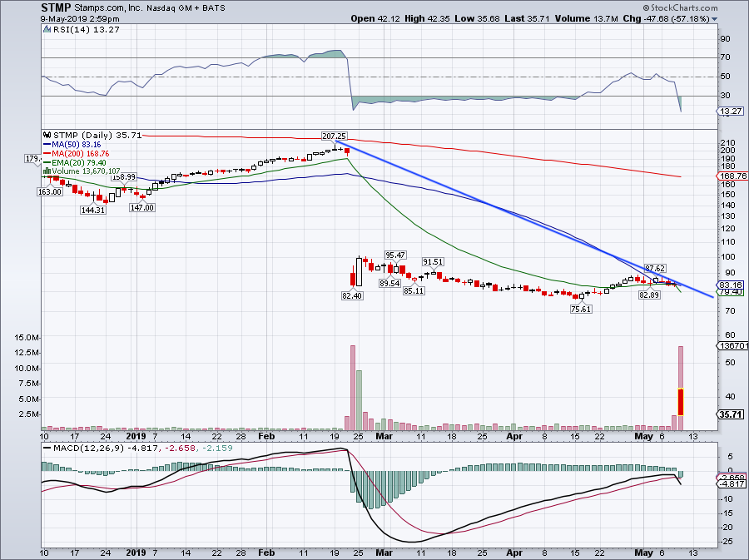Screen dimensions: 749x560
Task: Click the -4.817 MACD axis value tag
Action: 732,483
